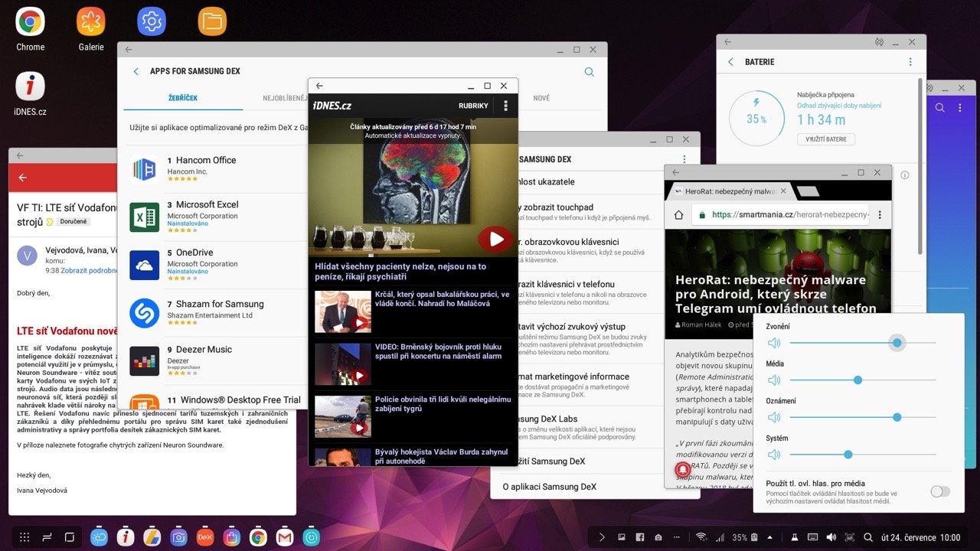
Task: Play the psychiatři headline video
Action: [x=495, y=240]
